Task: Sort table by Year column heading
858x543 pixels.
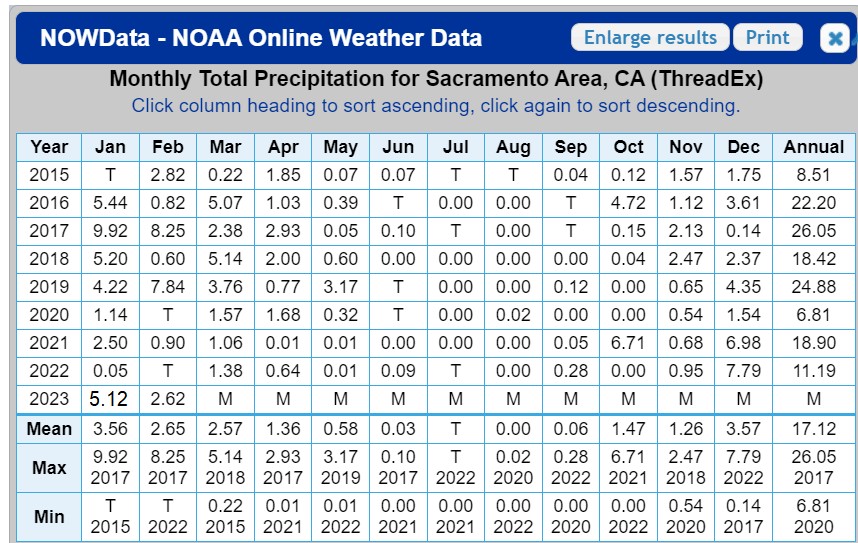Action: click(x=49, y=147)
